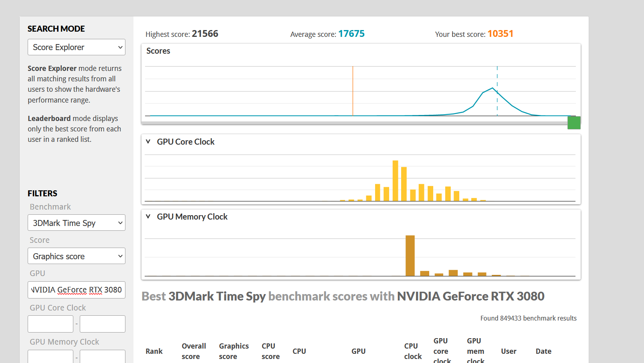Click the Scores chart title
Viewport: 644px width, 363px height.
[x=158, y=51]
